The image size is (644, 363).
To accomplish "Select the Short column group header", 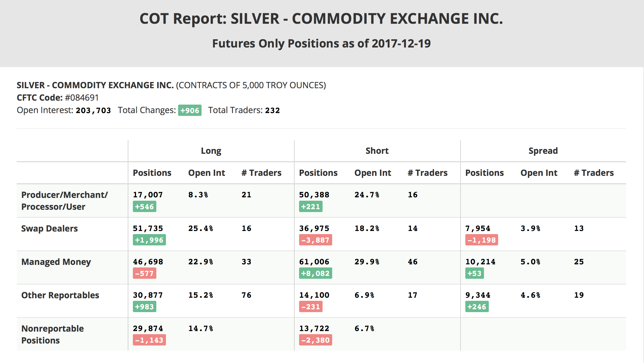I will pos(377,151).
